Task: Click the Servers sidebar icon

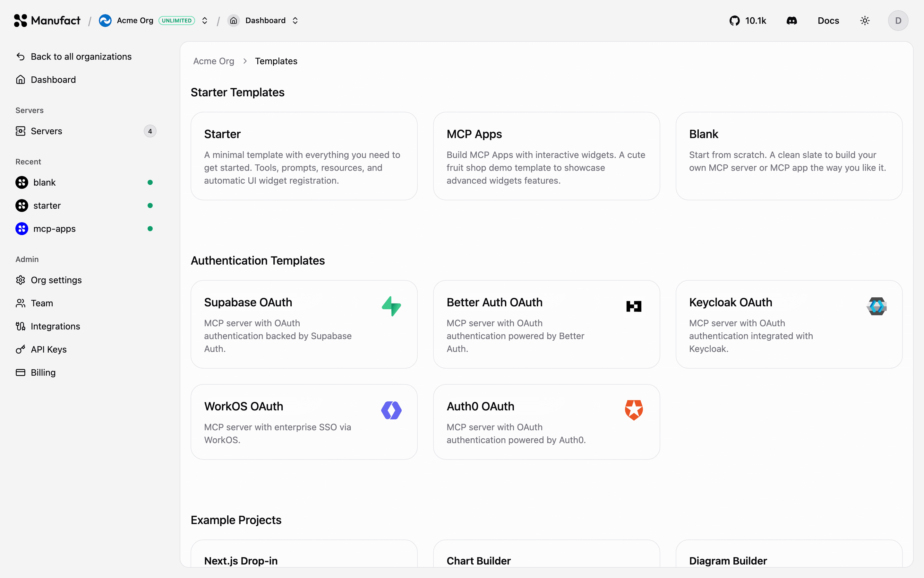Action: 21,131
